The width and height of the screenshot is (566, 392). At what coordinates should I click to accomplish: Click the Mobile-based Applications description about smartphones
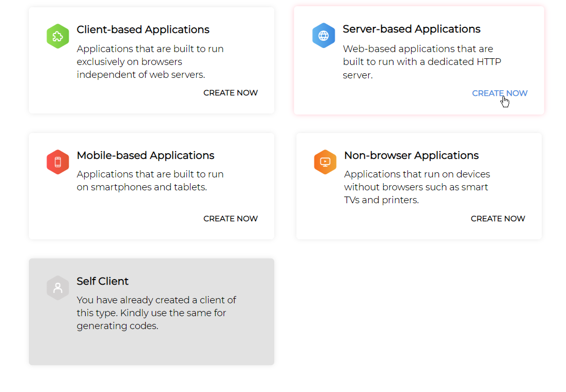(150, 181)
